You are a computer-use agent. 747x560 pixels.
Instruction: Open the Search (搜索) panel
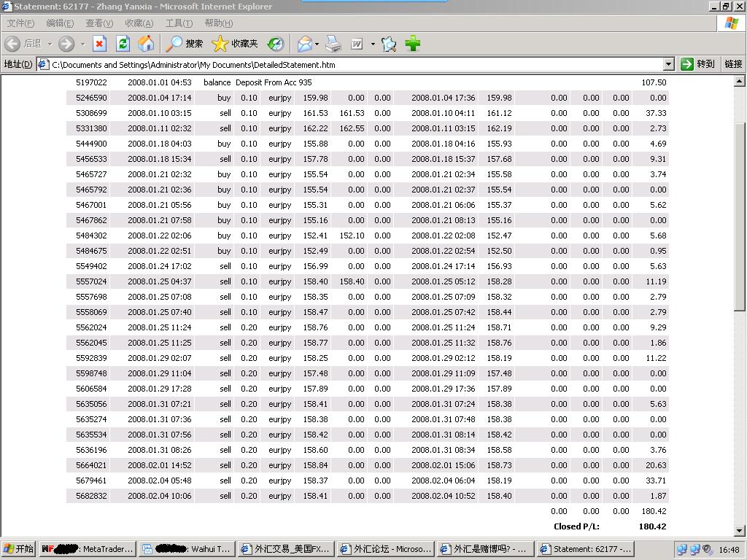tap(185, 44)
